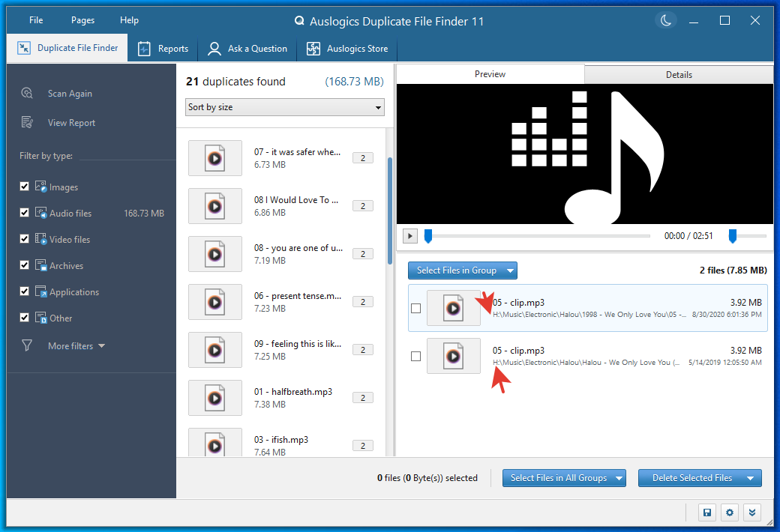This screenshot has height=532, width=780.
Task: Open the Pages menu
Action: click(82, 20)
